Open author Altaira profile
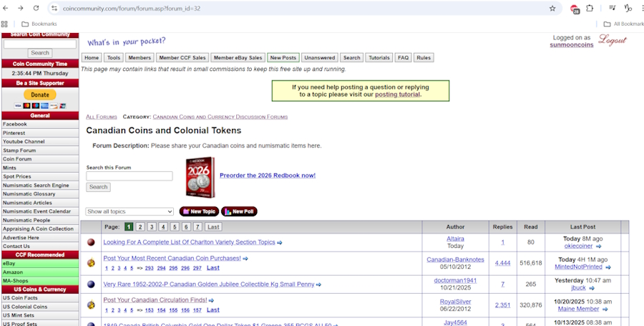The width and height of the screenshot is (644, 326). pyautogui.click(x=456, y=239)
